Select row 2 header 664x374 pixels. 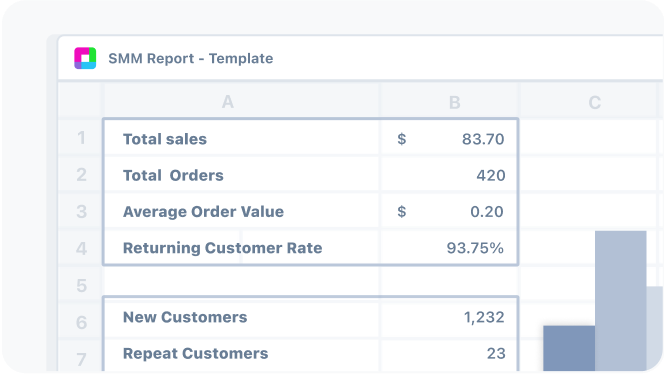81,175
